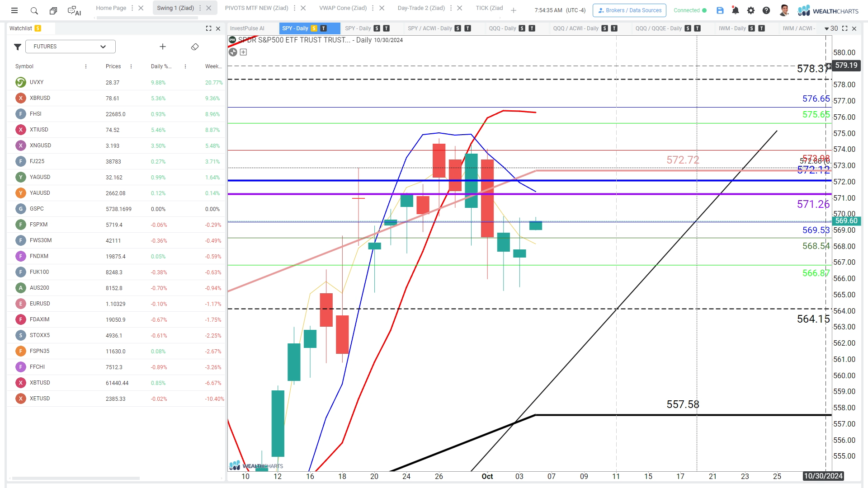Image resolution: width=868 pixels, height=488 pixels.
Task: Open VWAP Cone tab options menu
Action: point(373,8)
